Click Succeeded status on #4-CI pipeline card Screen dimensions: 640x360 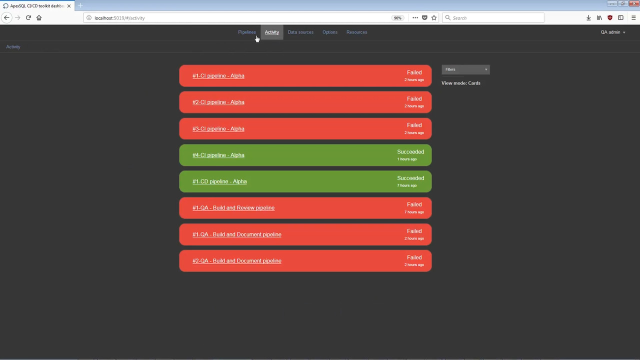point(411,152)
